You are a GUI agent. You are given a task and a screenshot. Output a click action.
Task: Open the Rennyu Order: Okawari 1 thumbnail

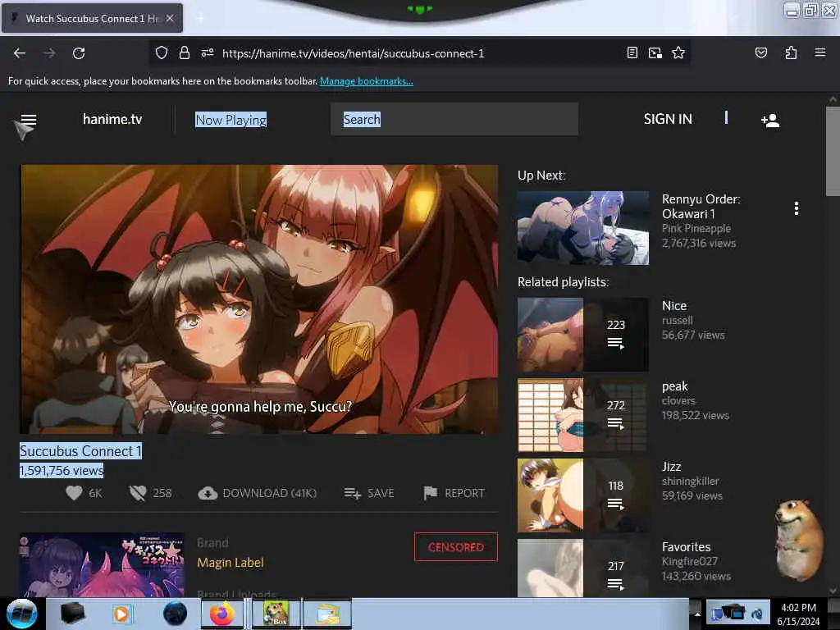coord(583,228)
